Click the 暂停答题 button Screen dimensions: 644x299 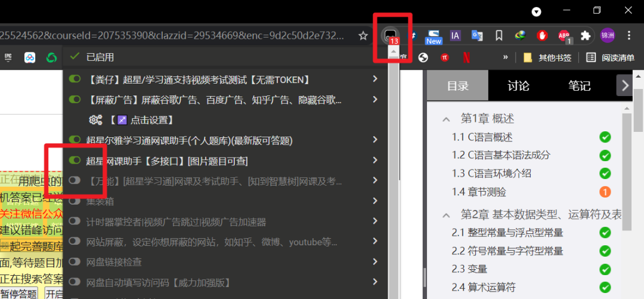tap(19, 294)
